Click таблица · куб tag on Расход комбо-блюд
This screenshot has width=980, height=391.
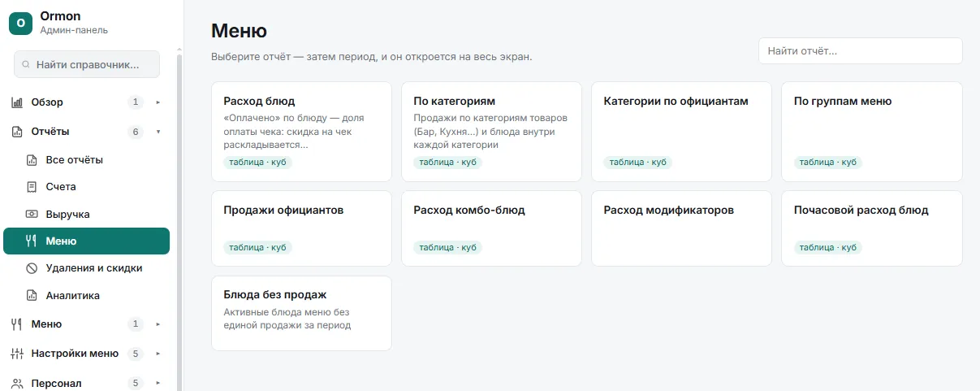pyautogui.click(x=447, y=247)
